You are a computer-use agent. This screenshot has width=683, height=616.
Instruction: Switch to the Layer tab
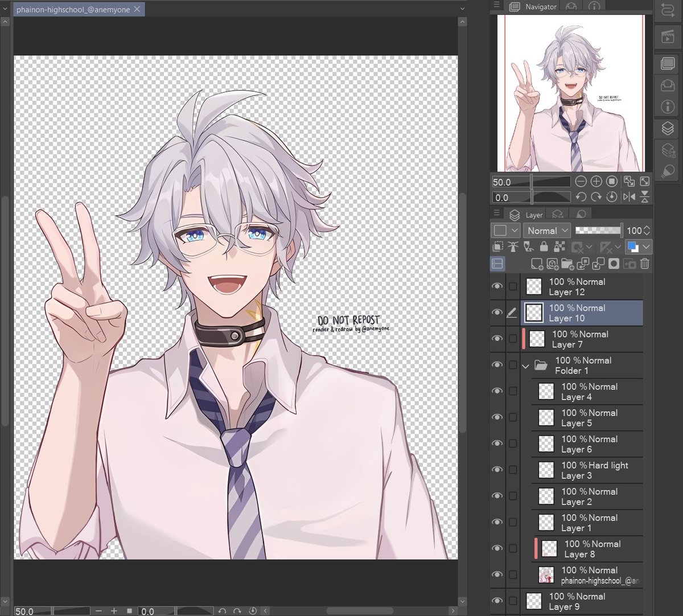tap(534, 215)
